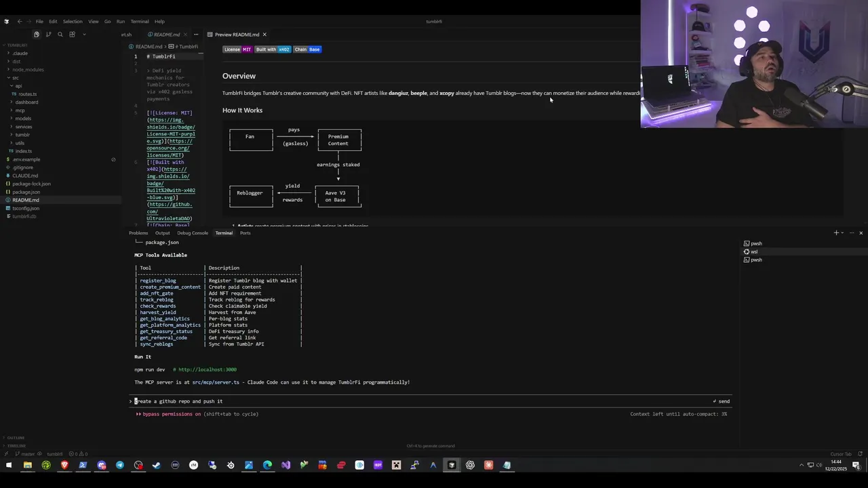Screen dimensions: 868x488
Task: Expand the Timeline section
Action: coord(16,446)
